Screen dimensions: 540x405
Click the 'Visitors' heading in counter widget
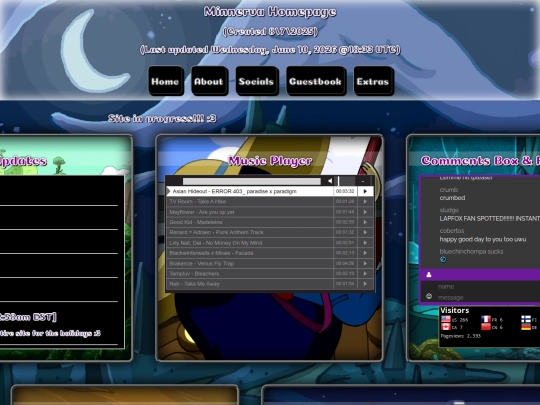coord(455,310)
